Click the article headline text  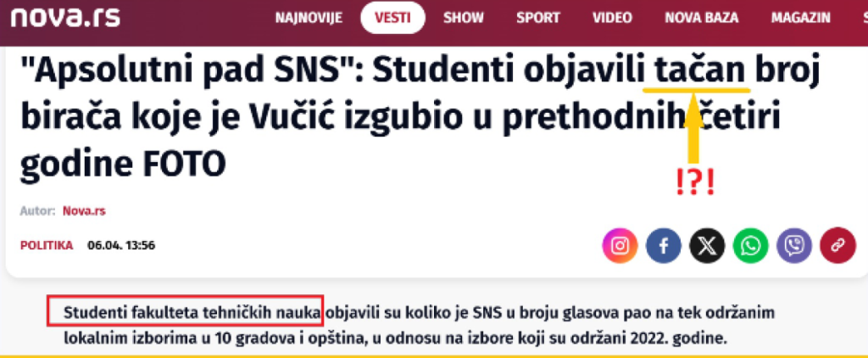[419, 117]
